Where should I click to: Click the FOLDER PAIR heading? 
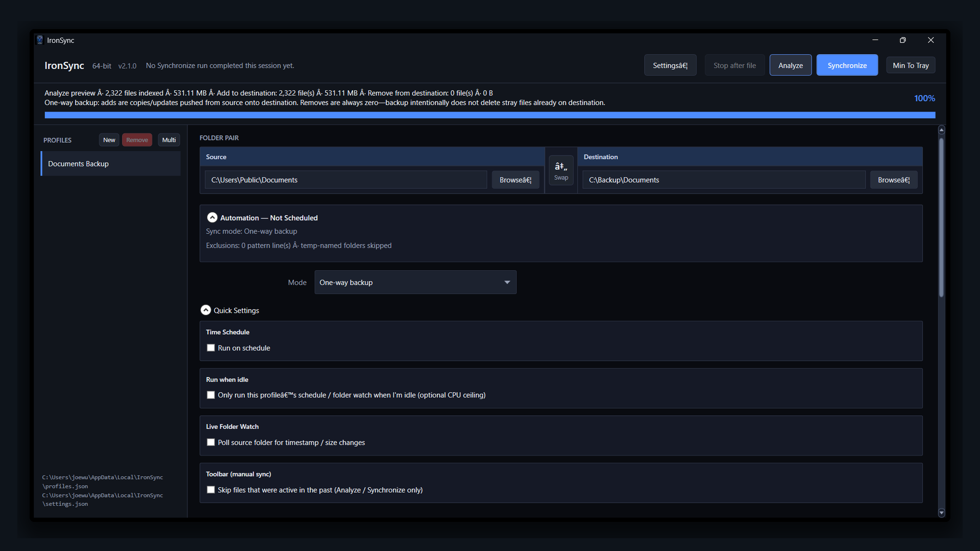coord(219,138)
